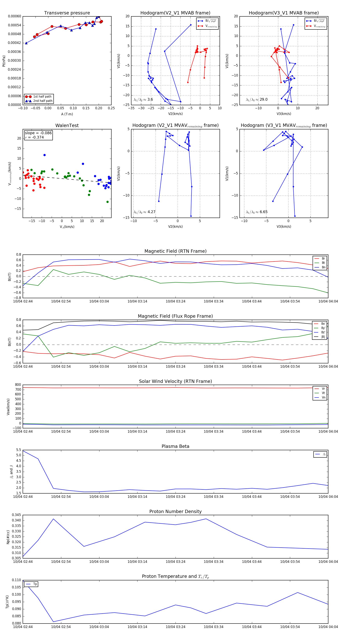Image resolution: width=351 pixels, height=644 pixels.
Task: Click the 'Plasma Beta' plot title
Action: 175,446
